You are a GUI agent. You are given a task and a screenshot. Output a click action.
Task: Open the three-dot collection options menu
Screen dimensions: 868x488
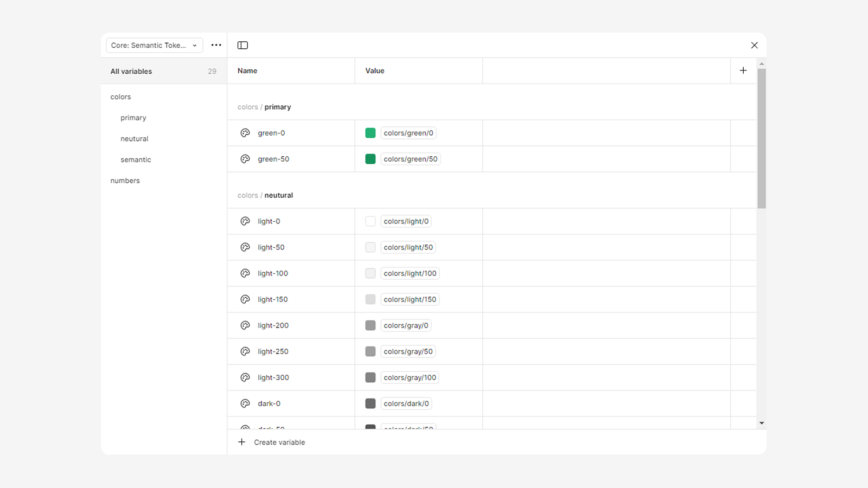[x=216, y=46]
